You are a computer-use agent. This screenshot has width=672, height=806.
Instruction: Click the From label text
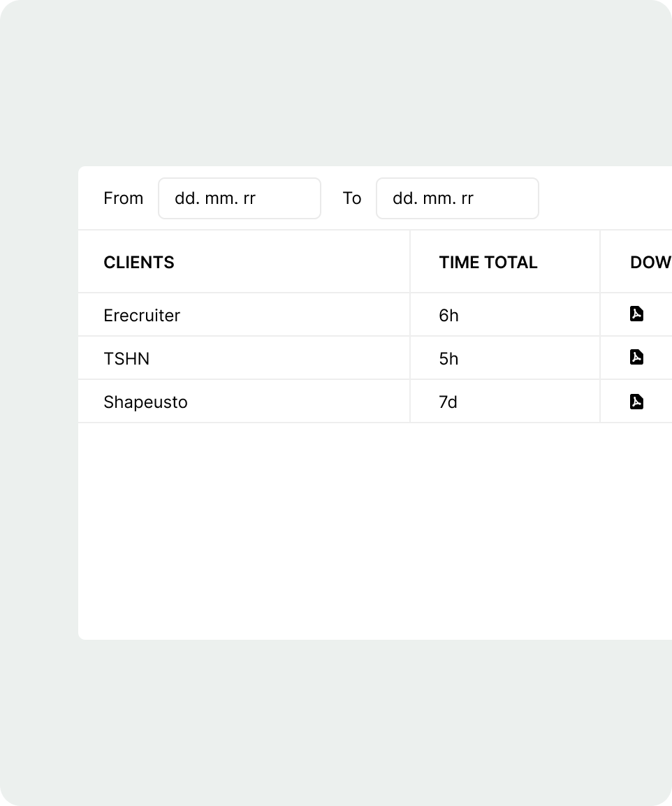click(123, 198)
